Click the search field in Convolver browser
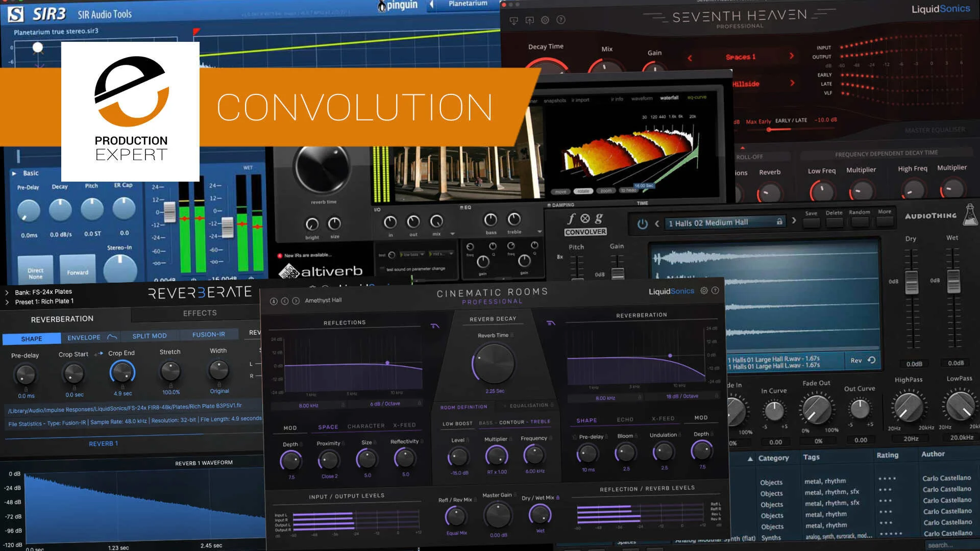Screen dimensions: 980x551 point(952,545)
